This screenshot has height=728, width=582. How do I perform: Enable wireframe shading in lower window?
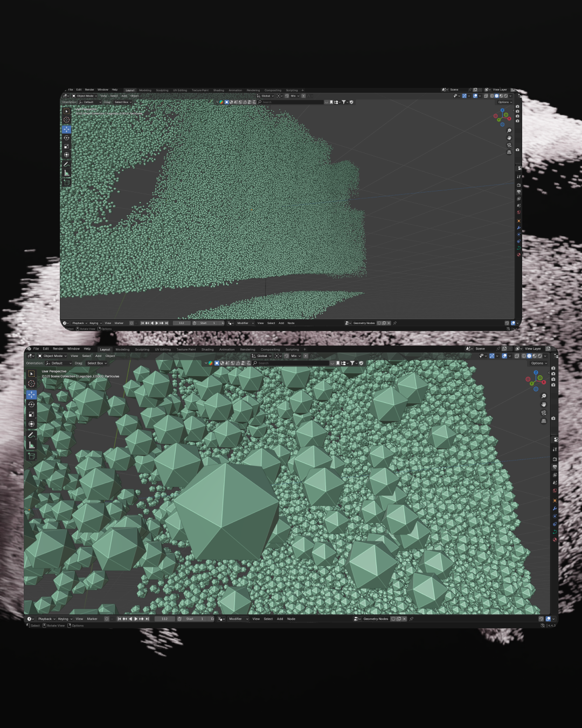point(524,356)
